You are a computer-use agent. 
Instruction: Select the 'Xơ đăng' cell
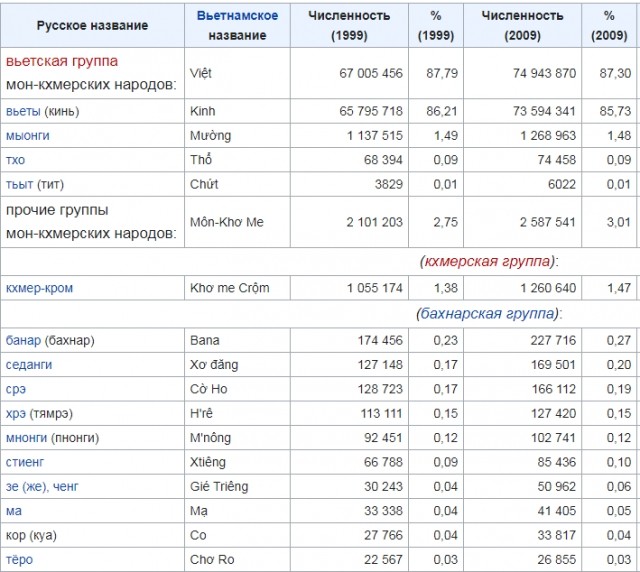coord(237,365)
